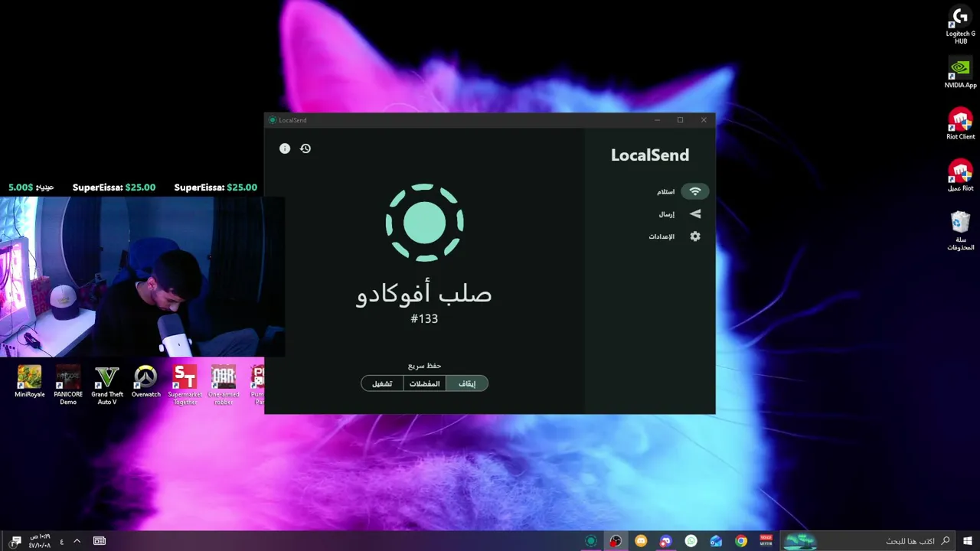
Task: Maximize the LocalSend window
Action: pyautogui.click(x=680, y=120)
